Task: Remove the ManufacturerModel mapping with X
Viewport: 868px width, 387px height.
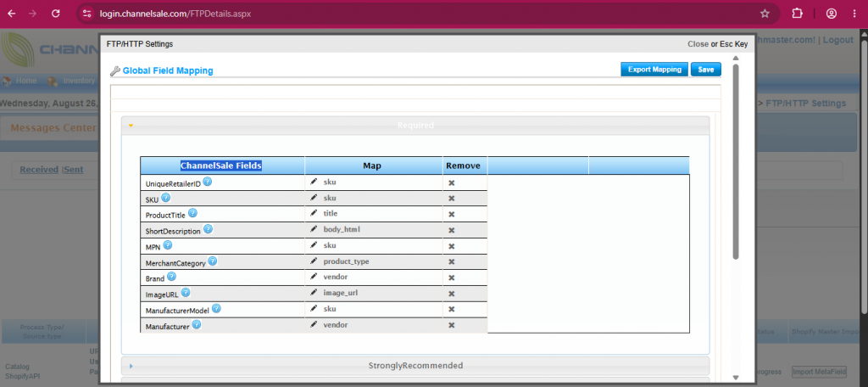Action: tap(451, 310)
